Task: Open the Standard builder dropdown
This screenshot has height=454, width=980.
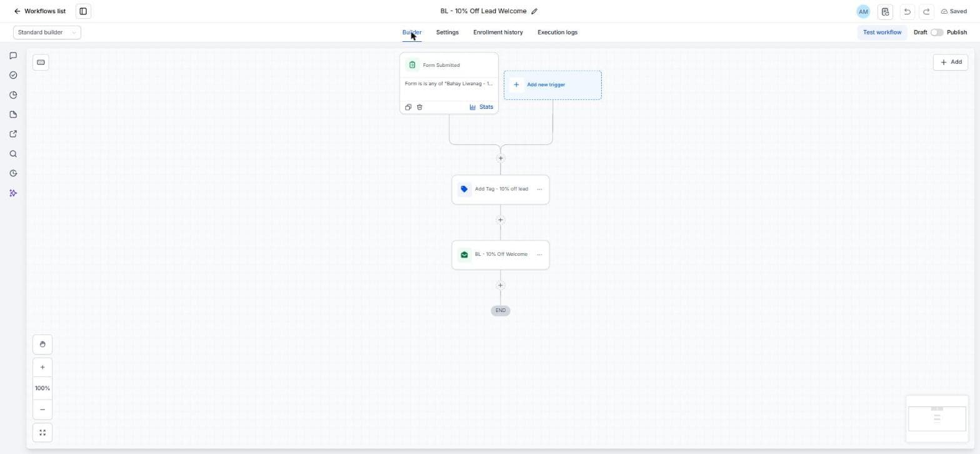Action: (x=47, y=33)
